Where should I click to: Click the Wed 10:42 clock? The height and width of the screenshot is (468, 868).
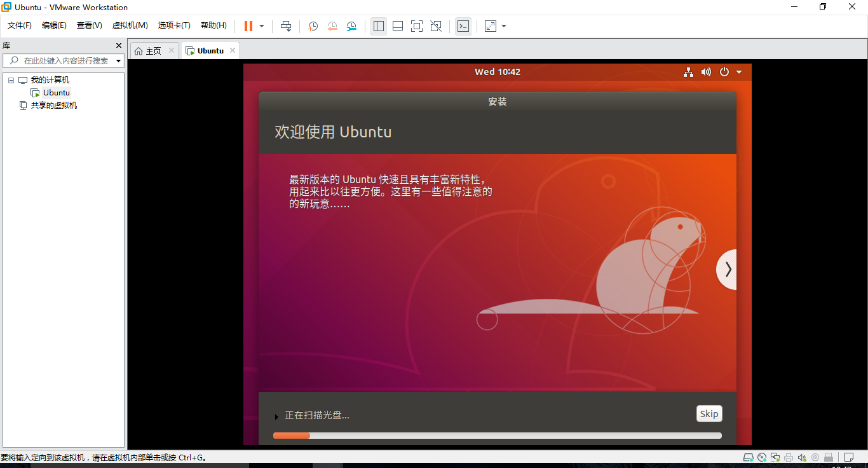point(498,72)
